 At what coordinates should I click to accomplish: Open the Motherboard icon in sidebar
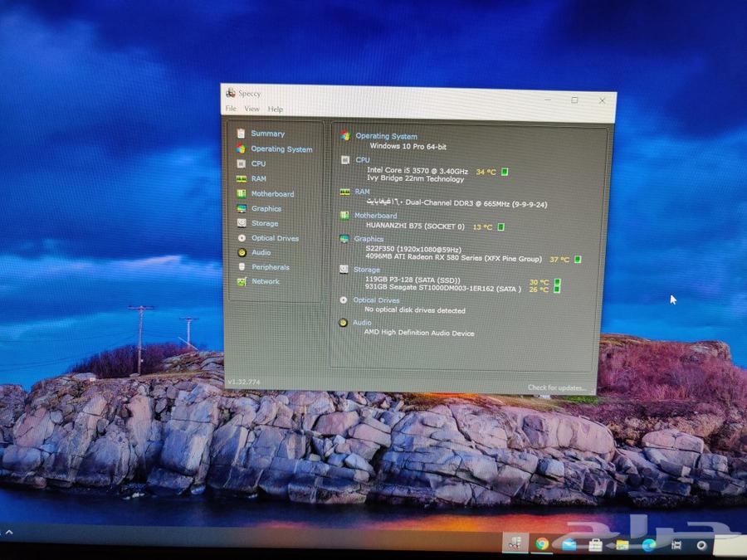coord(242,193)
